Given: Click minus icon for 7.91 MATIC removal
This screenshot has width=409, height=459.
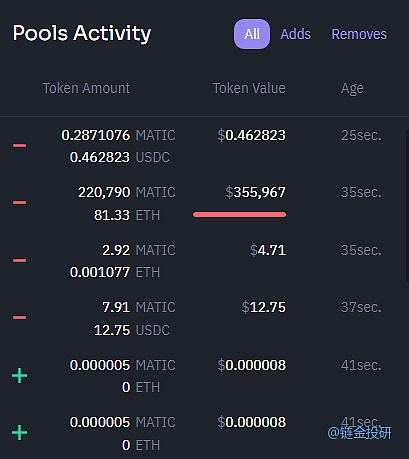Looking at the screenshot, I should pyautogui.click(x=19, y=317).
